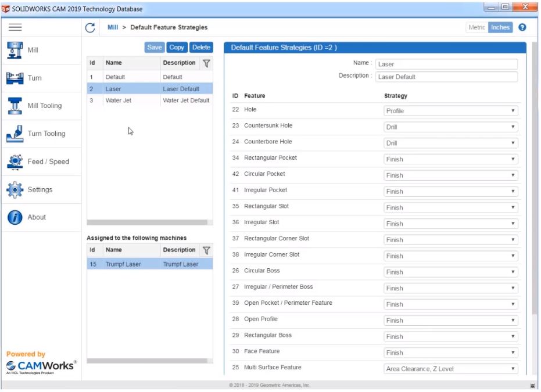
Task: Click the Feature column header
Action: click(x=255, y=96)
